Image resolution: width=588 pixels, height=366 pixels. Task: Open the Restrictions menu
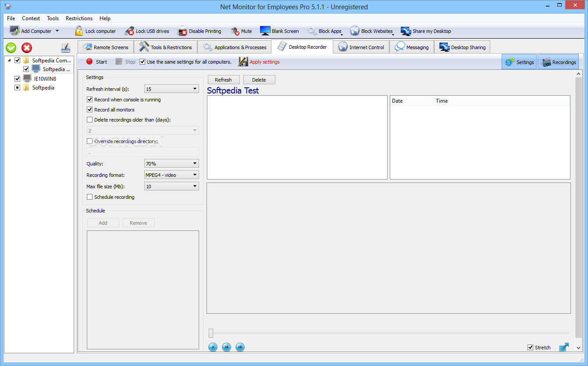click(x=79, y=18)
